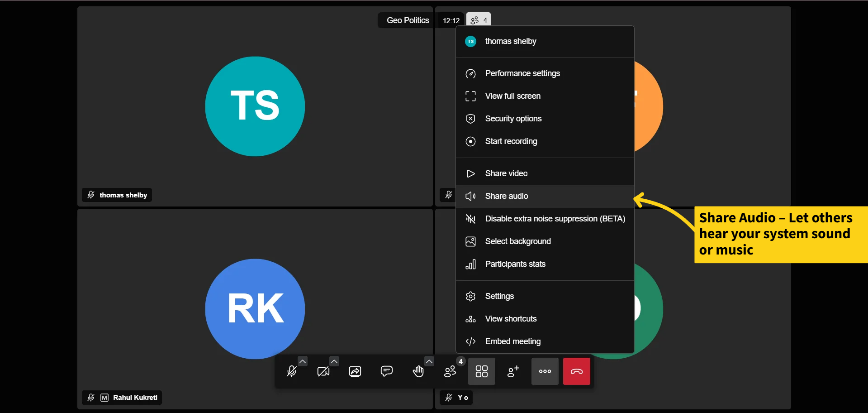The height and width of the screenshot is (413, 868).
Task: Invite someone with the add-person icon
Action: click(513, 371)
